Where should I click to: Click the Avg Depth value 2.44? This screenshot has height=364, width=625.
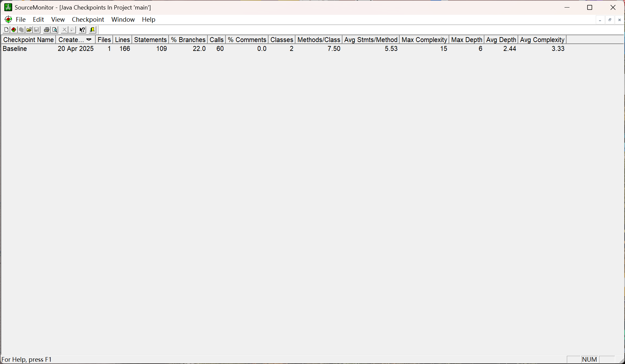tap(510, 49)
